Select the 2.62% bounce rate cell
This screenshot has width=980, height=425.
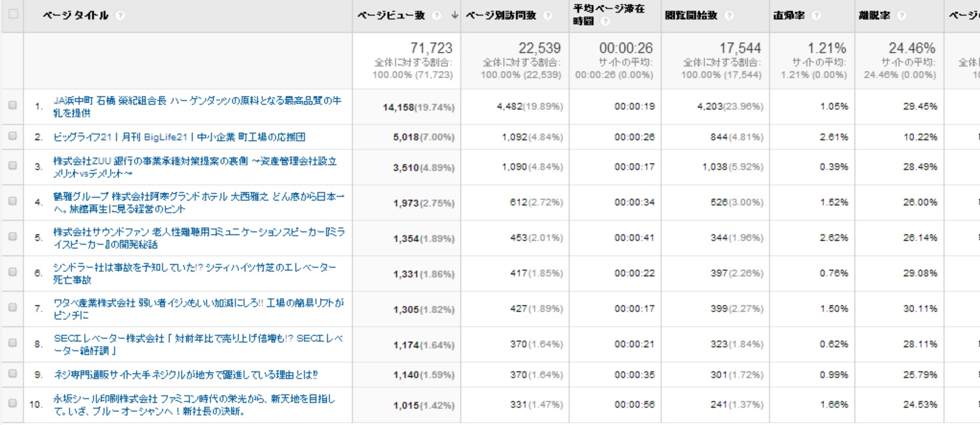coord(835,238)
